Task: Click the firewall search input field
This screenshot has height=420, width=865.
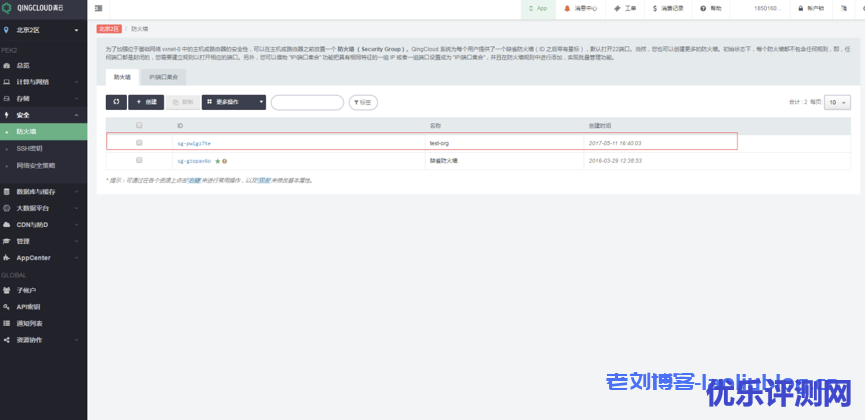Action: coord(307,102)
